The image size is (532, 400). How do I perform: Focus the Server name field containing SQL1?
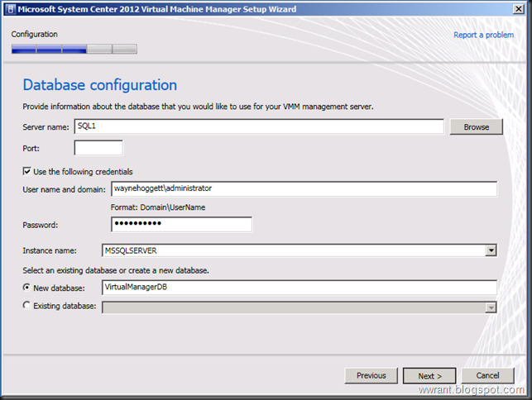259,126
